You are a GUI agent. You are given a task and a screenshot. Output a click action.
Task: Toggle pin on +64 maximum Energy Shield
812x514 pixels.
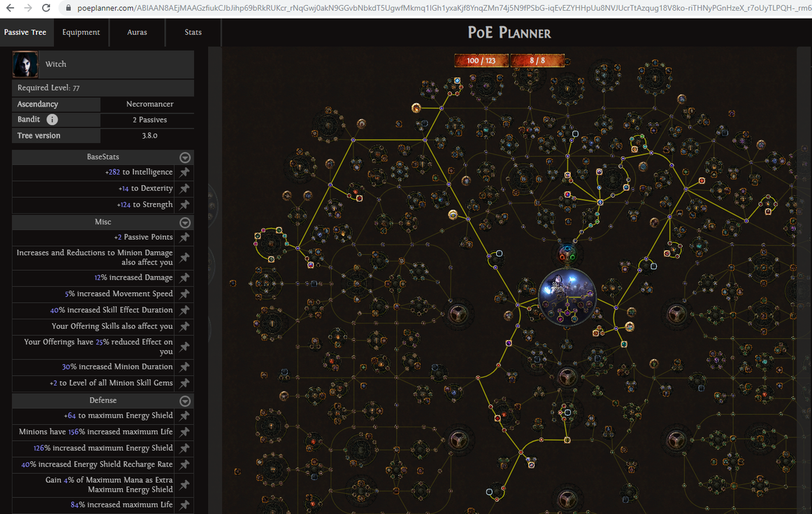click(184, 416)
